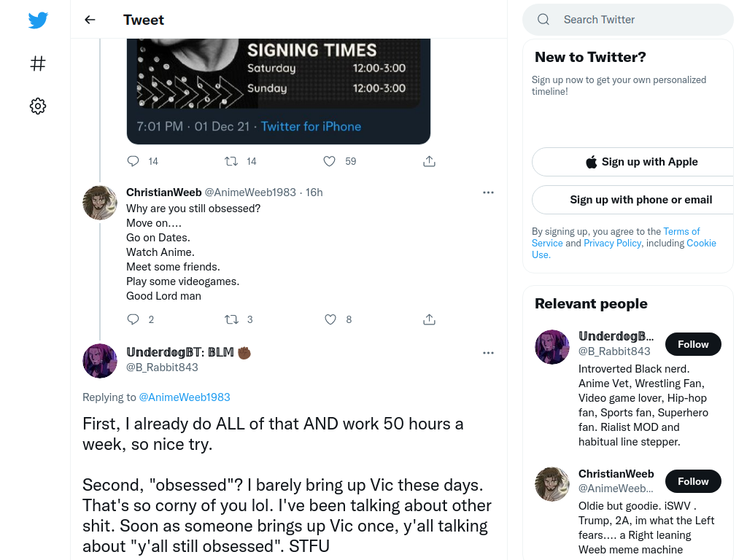Retweet ChristianWeeb's tweet showing 3 retweets

[231, 319]
